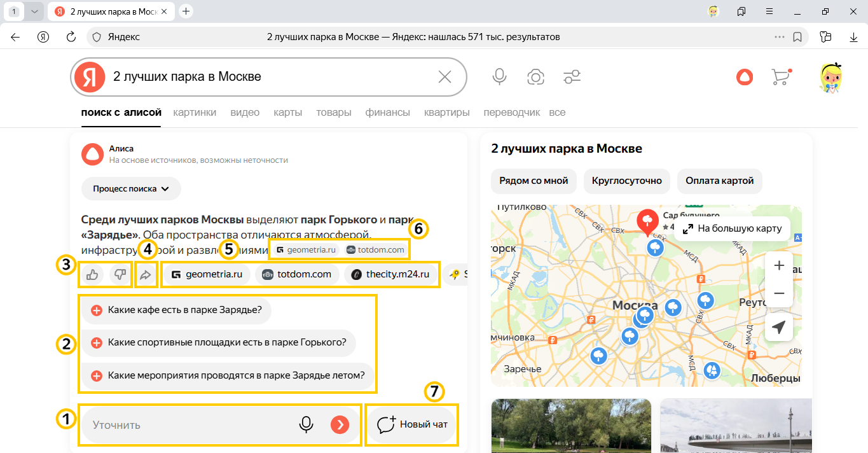Expand the 'Процесс поиска' dropdown

[x=131, y=189]
